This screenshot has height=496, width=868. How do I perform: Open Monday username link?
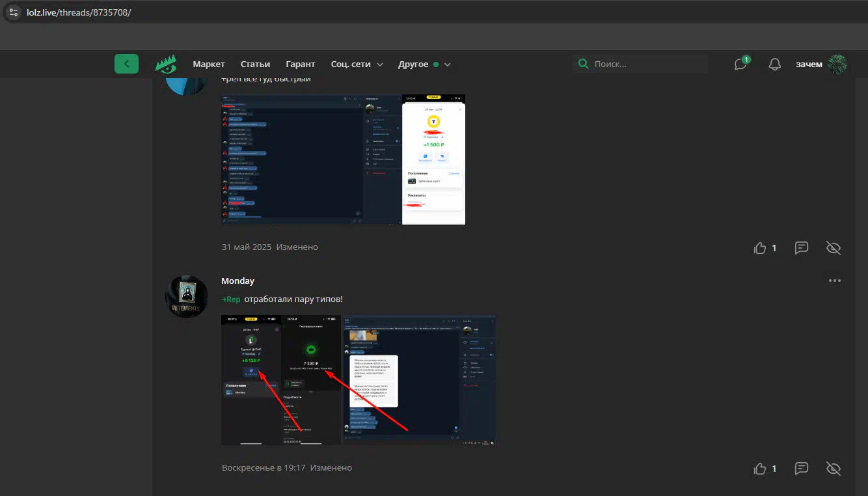(237, 281)
